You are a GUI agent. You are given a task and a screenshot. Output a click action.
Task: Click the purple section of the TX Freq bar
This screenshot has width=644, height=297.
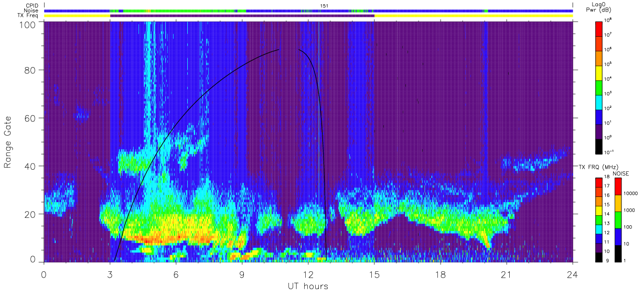pyautogui.click(x=242, y=16)
